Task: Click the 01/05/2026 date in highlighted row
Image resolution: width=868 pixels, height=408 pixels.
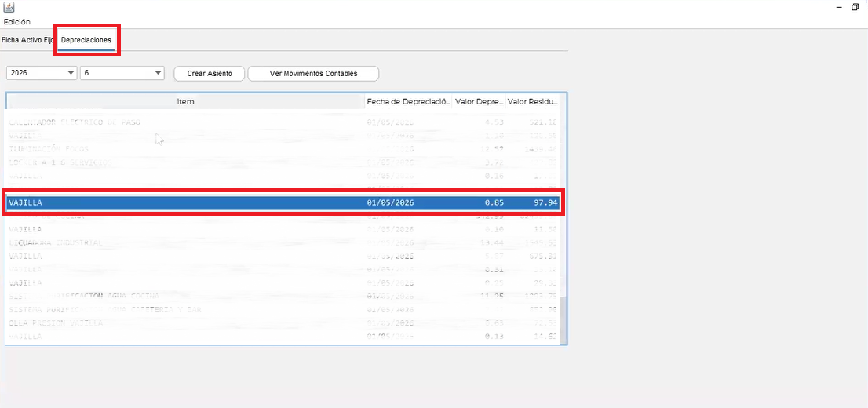Action: pyautogui.click(x=390, y=203)
